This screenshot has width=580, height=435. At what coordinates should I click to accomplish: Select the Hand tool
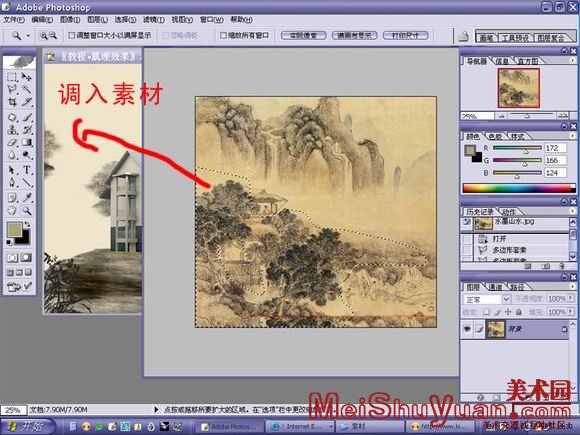[12, 210]
